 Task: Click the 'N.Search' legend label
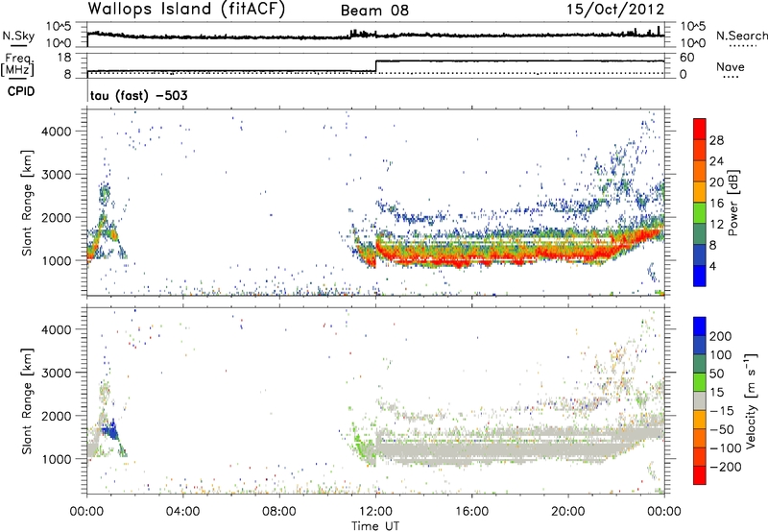(x=741, y=36)
